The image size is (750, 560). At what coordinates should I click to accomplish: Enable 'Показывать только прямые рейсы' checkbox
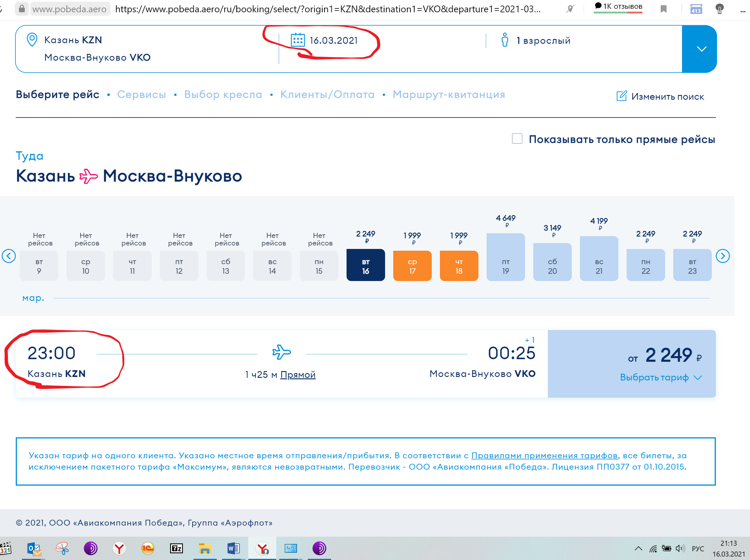(x=517, y=139)
